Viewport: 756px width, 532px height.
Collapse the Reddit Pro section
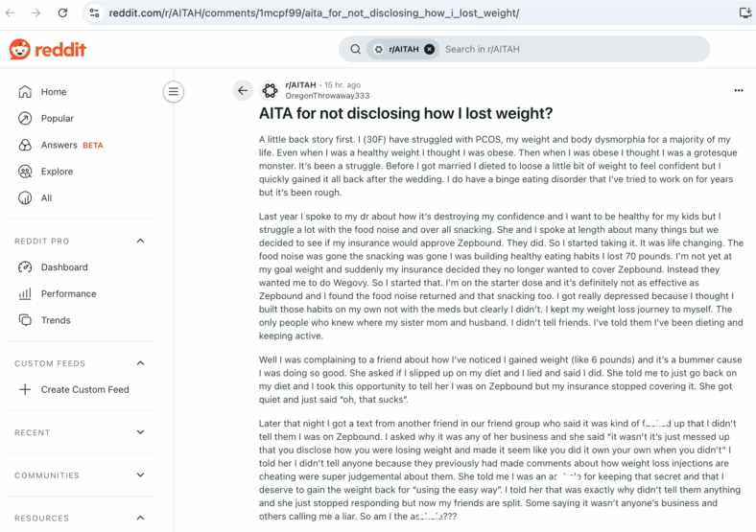pyautogui.click(x=140, y=241)
